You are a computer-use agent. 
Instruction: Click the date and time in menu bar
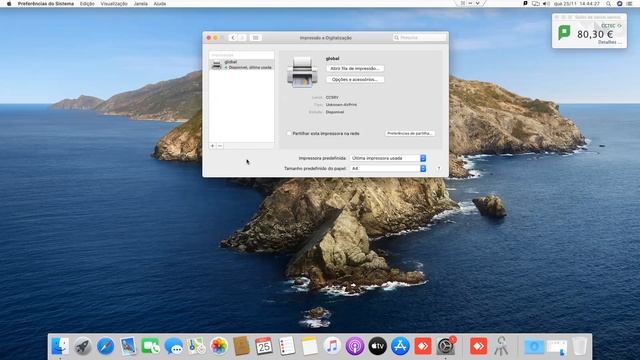pyautogui.click(x=577, y=4)
